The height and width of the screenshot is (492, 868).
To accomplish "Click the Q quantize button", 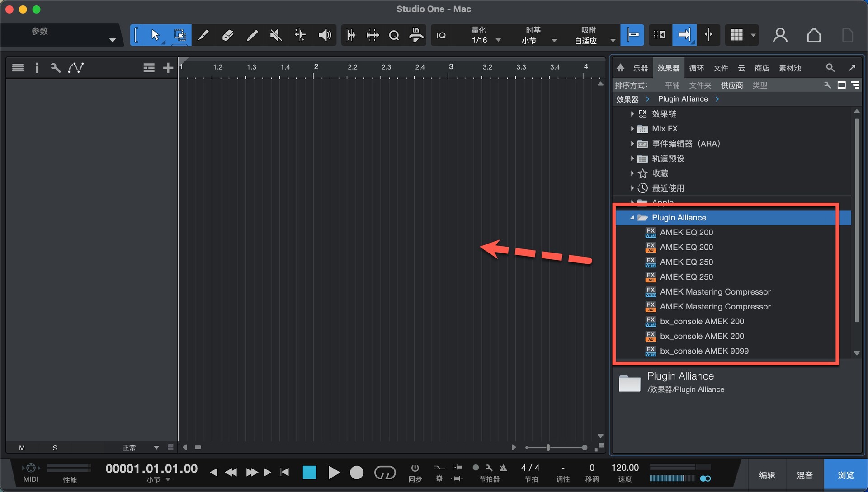I will tap(394, 35).
